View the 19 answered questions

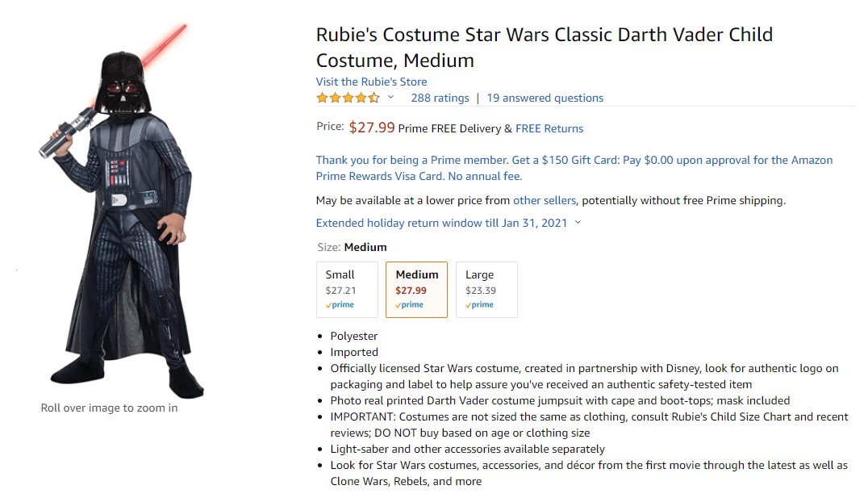point(545,98)
